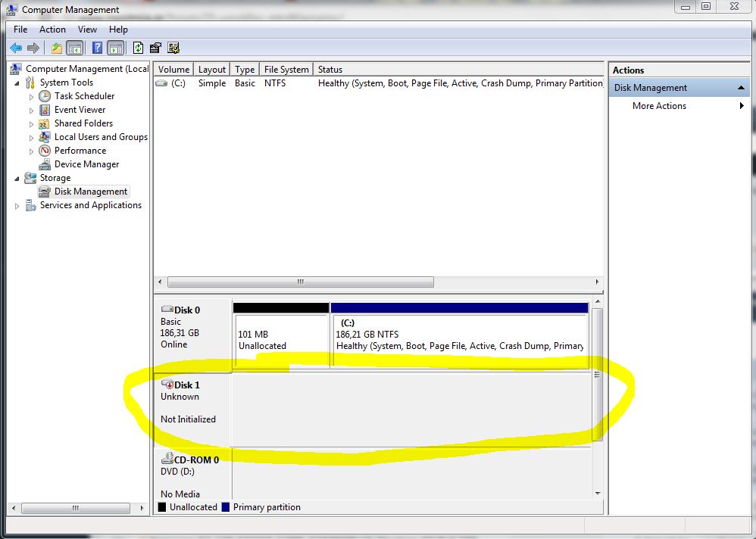This screenshot has height=539, width=756.
Task: Click the Refresh toolbar icon
Action: [x=138, y=48]
